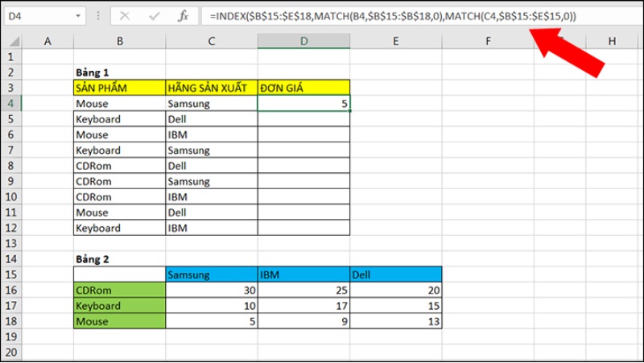Select row 15 header

point(11,274)
